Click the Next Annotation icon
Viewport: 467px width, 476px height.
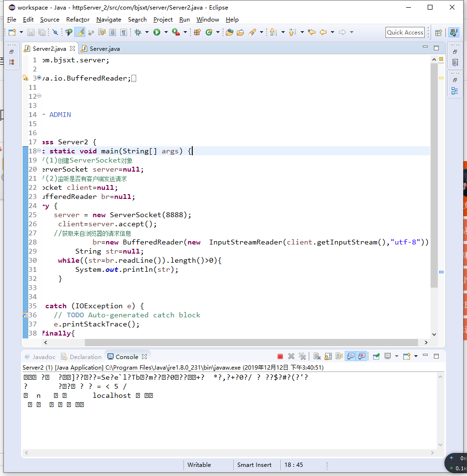[x=273, y=32]
